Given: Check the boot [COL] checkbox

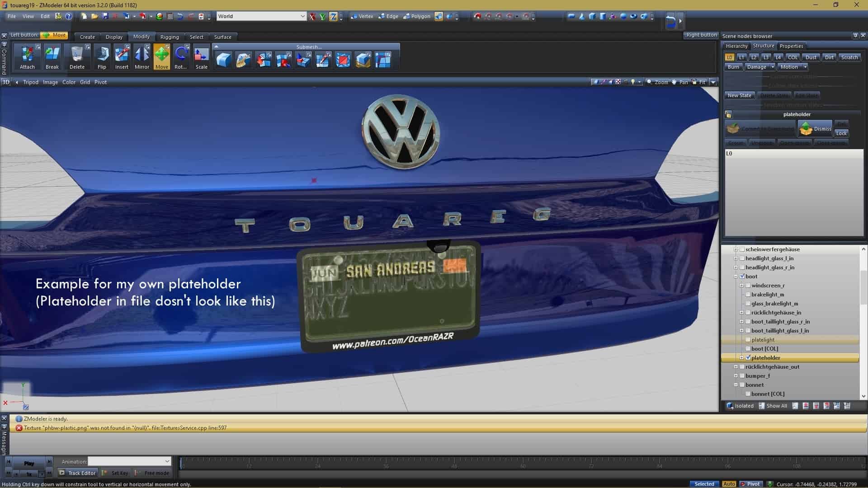Looking at the screenshot, I should click(x=748, y=349).
